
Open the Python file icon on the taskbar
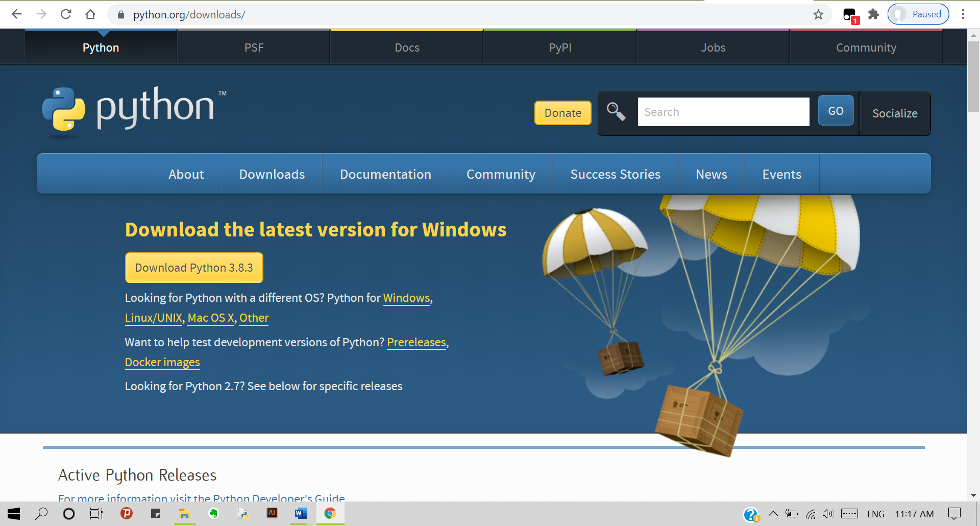243,514
